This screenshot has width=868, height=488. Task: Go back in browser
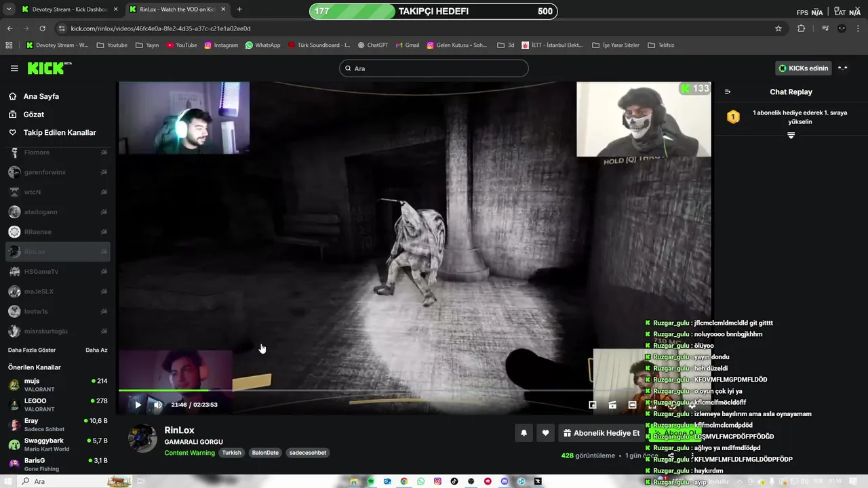pos(9,28)
